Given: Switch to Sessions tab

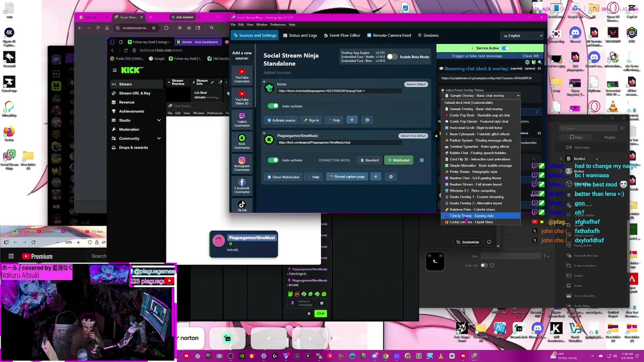Looking at the screenshot, I should click(428, 36).
